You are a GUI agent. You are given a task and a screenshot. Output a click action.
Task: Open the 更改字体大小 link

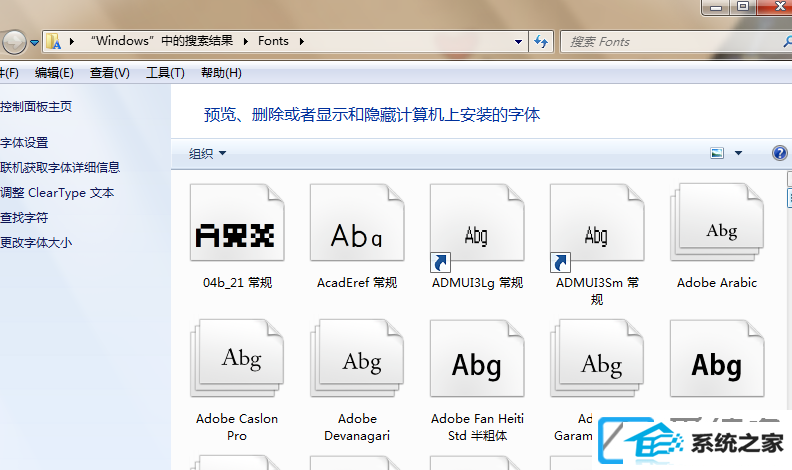(36, 243)
